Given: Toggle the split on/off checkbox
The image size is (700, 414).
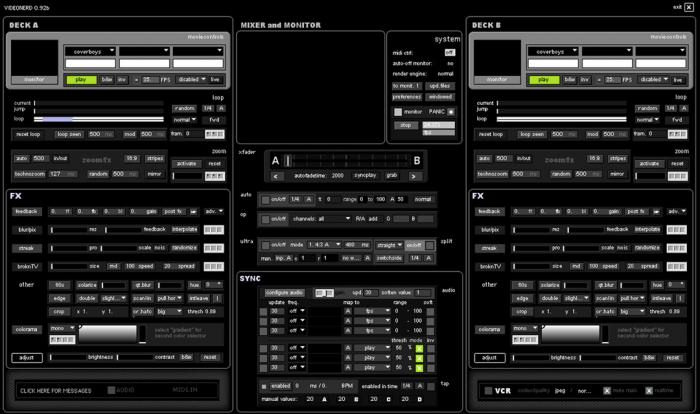Looking at the screenshot, I should [429, 245].
